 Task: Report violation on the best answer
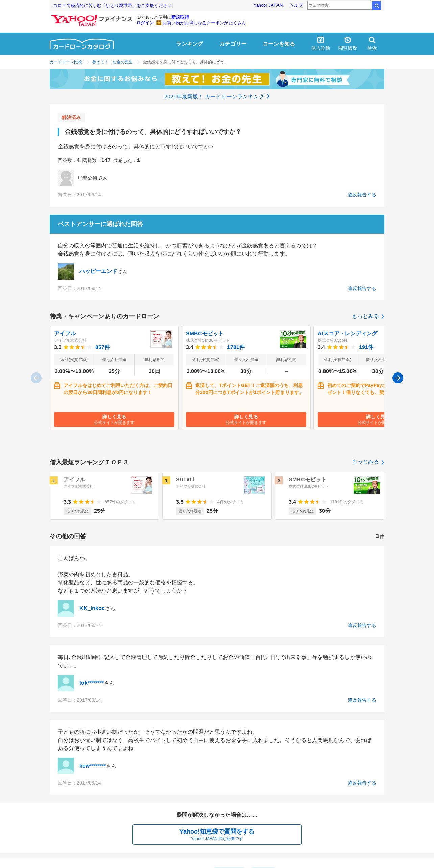(362, 289)
